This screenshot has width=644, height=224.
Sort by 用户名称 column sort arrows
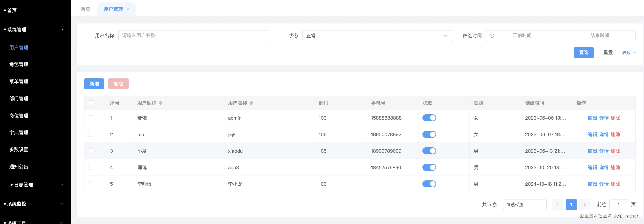[251, 103]
